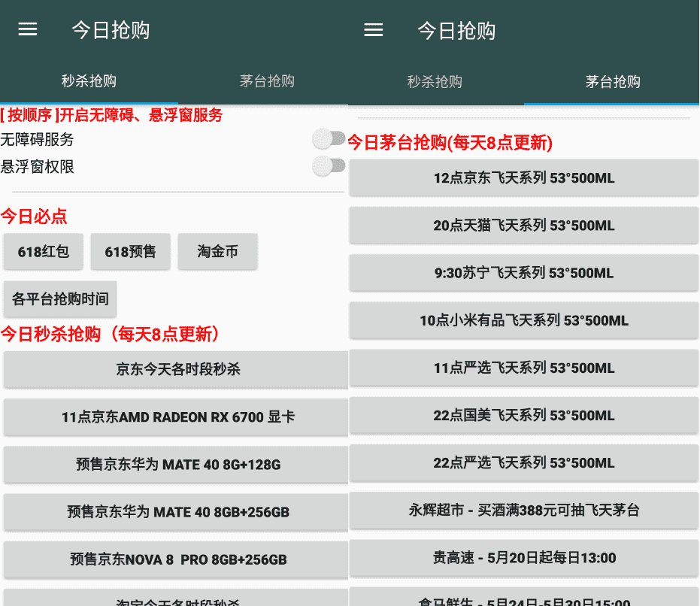Tap 12点京东飞天系列 53°500ML
Viewport: 700px width, 606px height.
click(x=523, y=178)
